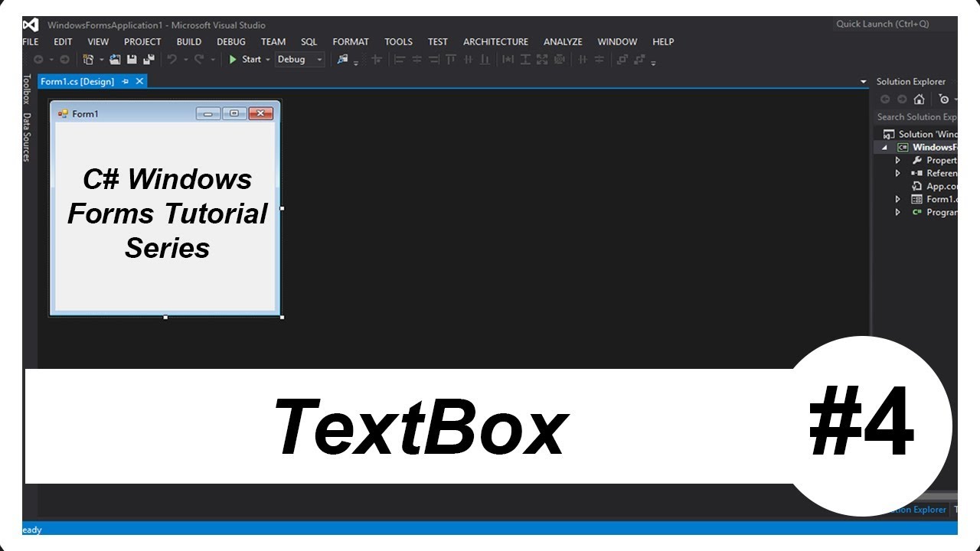This screenshot has height=551, width=980.
Task: Open the layout toolbar overflow options arrow
Action: (653, 62)
